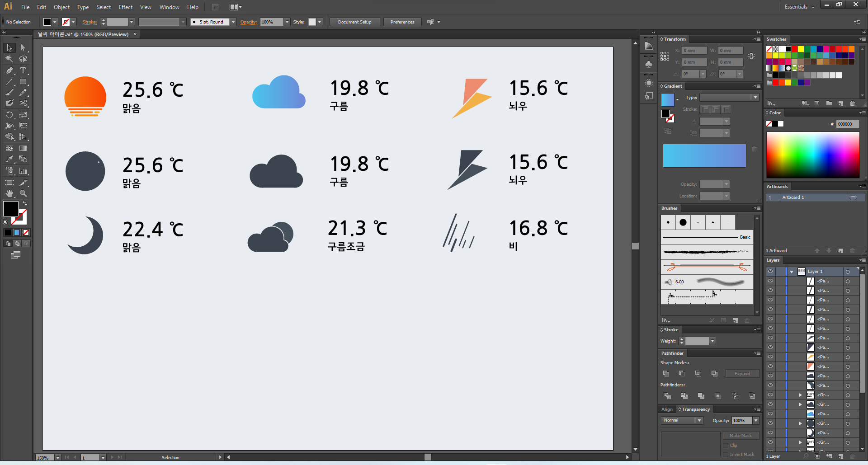Hide the first path sublayer

click(770, 281)
